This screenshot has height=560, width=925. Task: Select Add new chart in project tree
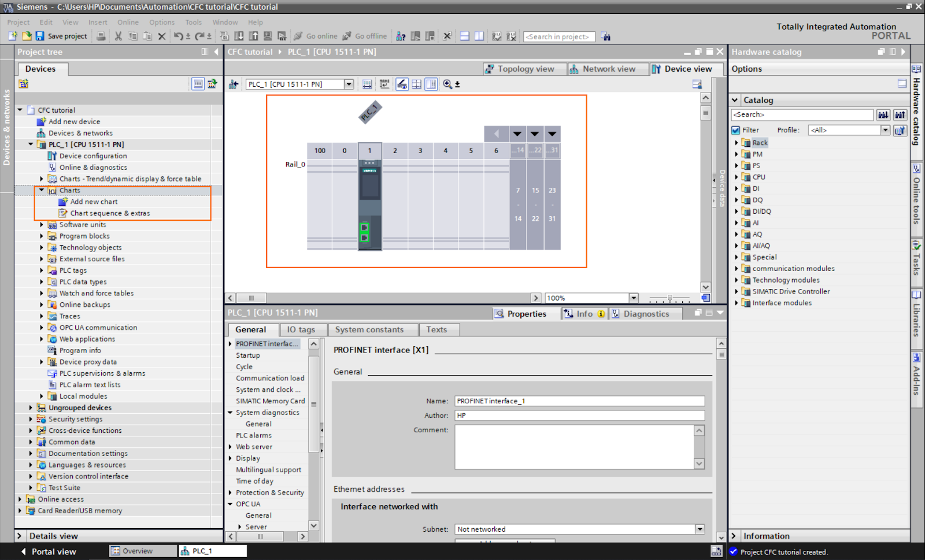[94, 202]
